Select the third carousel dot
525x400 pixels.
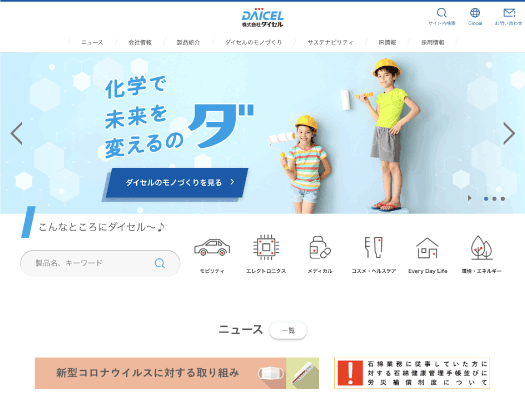point(503,198)
